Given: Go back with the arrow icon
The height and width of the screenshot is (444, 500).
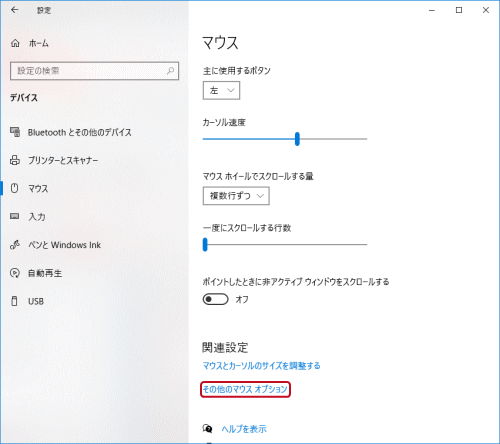Looking at the screenshot, I should click(14, 10).
